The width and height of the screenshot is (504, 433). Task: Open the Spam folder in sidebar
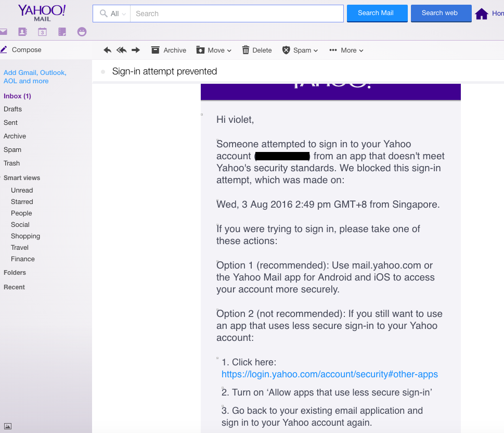click(x=12, y=149)
